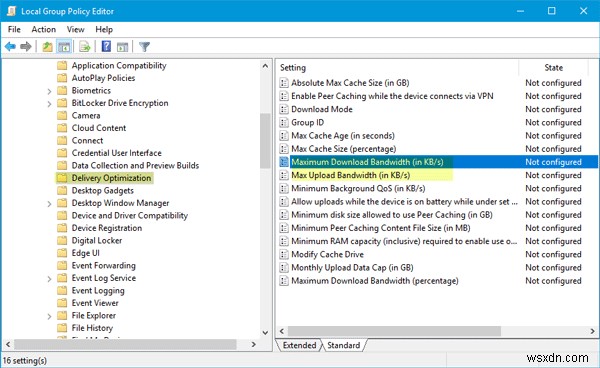
Task: Click folder icon next to Cloud Content
Action: [62, 128]
